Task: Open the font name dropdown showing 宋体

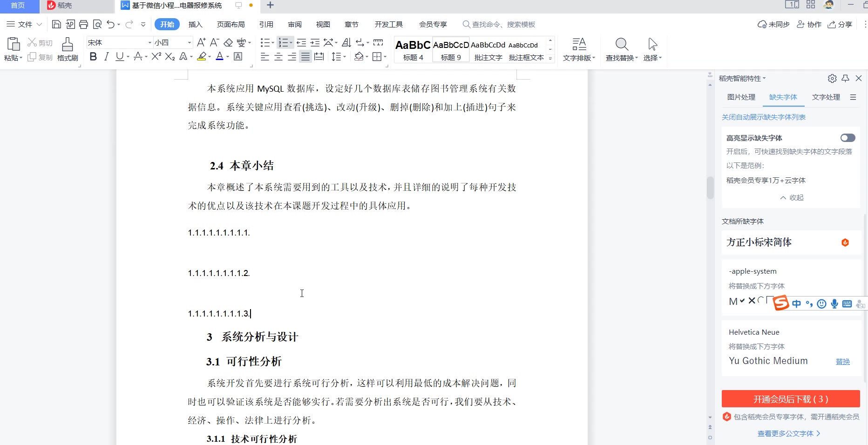Action: [149, 43]
